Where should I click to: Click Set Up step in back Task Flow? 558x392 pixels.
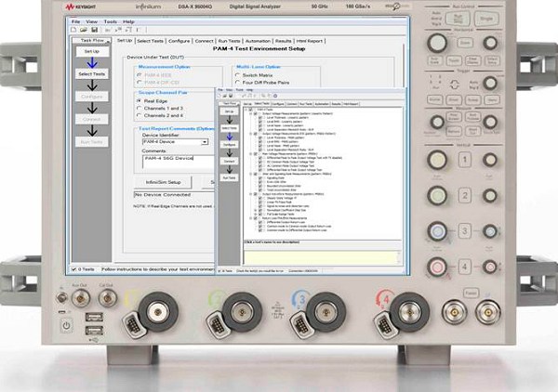coord(92,51)
